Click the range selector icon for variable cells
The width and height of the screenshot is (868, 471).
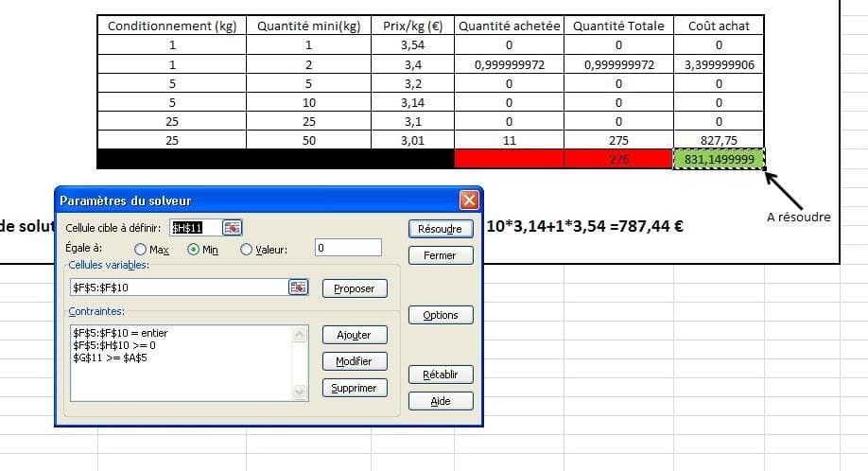point(299,288)
